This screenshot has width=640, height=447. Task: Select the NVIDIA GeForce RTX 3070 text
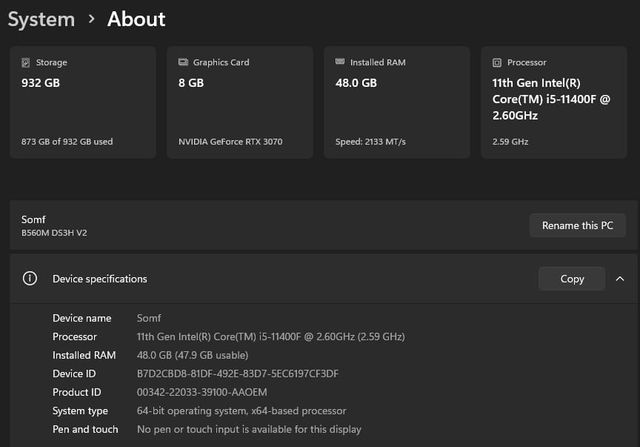(x=230, y=141)
